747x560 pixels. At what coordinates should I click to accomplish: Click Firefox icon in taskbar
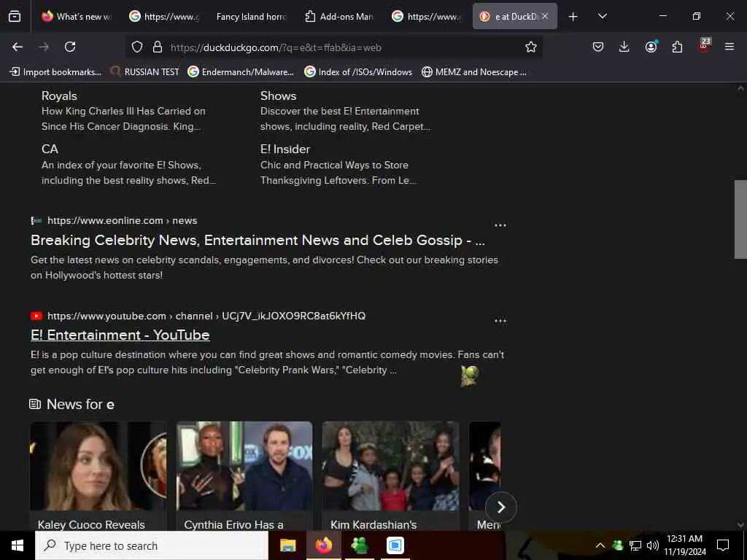tap(323, 545)
